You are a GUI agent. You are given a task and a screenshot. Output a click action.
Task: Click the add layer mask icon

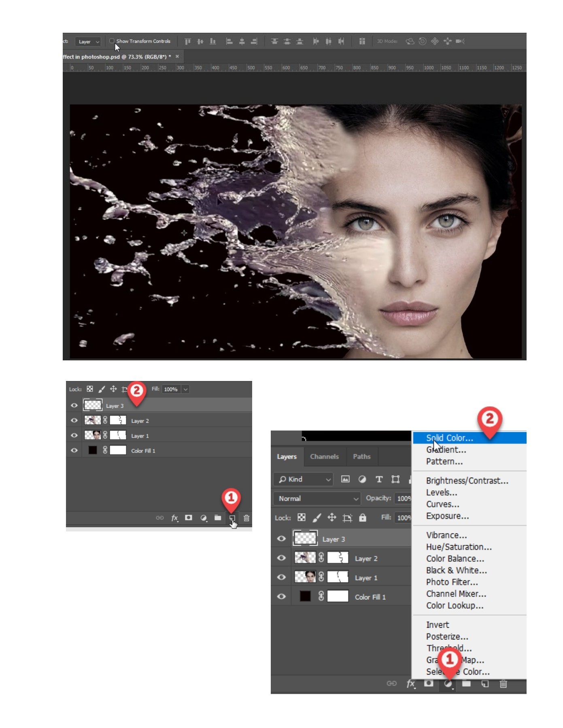pos(429,683)
